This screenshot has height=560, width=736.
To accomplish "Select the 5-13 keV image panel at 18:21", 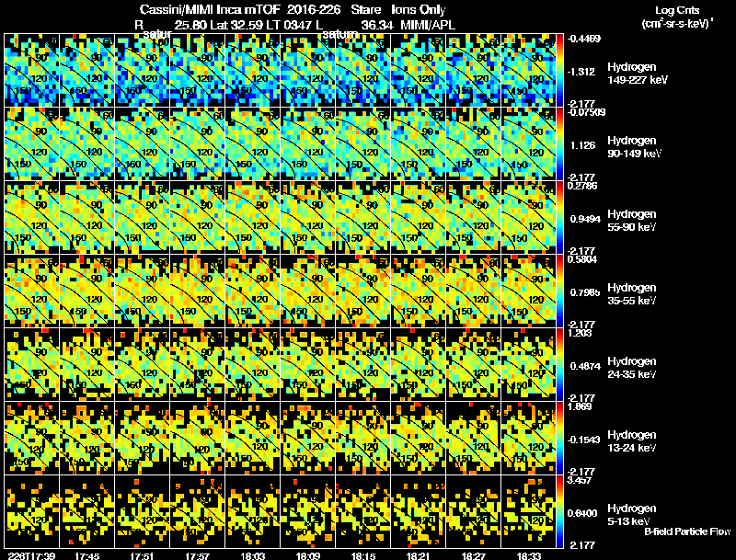I will (x=419, y=511).
